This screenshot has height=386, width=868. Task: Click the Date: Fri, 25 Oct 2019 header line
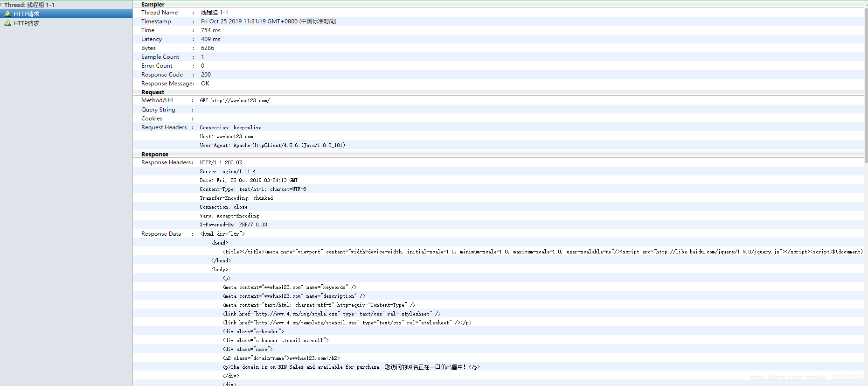point(249,180)
